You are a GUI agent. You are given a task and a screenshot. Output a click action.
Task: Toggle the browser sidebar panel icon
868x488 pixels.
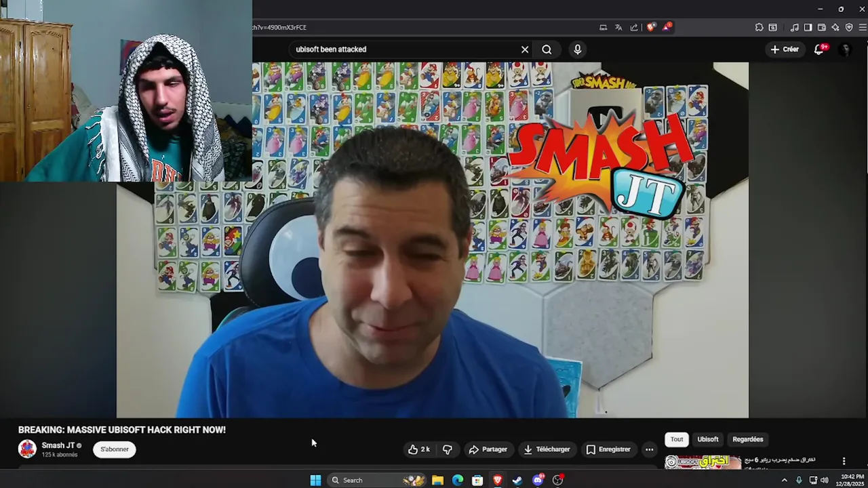point(808,28)
